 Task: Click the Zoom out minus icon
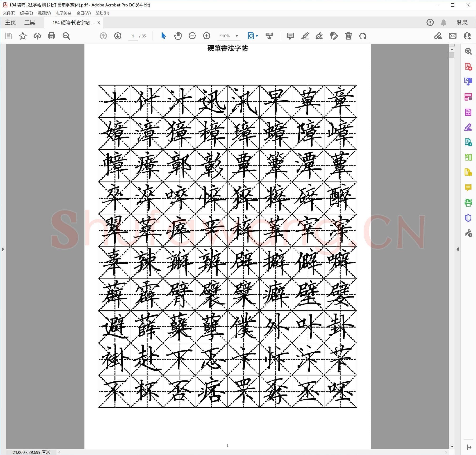192,36
